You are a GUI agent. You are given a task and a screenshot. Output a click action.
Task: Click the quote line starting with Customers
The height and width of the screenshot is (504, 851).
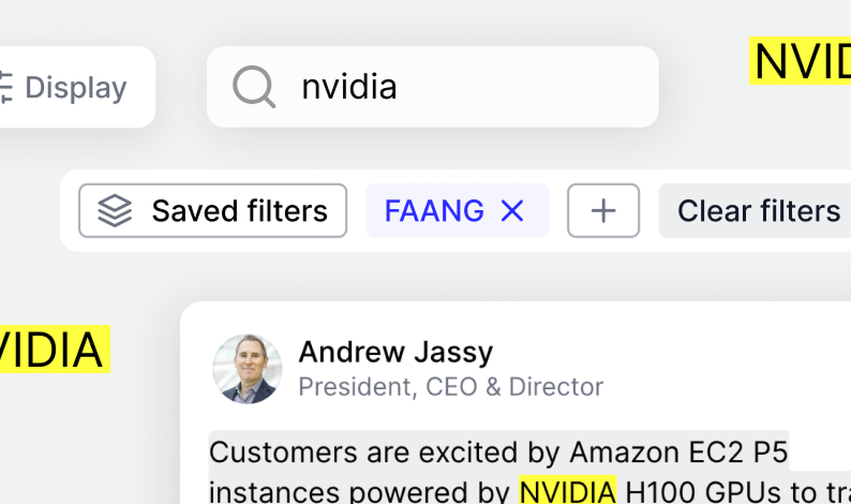point(499,452)
